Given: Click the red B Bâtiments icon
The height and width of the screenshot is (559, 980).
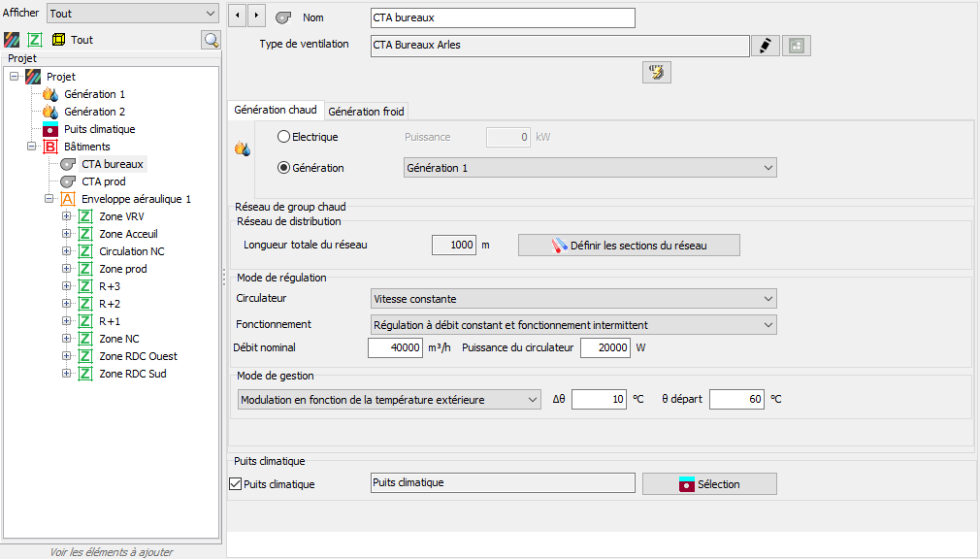Looking at the screenshot, I should pos(50,147).
